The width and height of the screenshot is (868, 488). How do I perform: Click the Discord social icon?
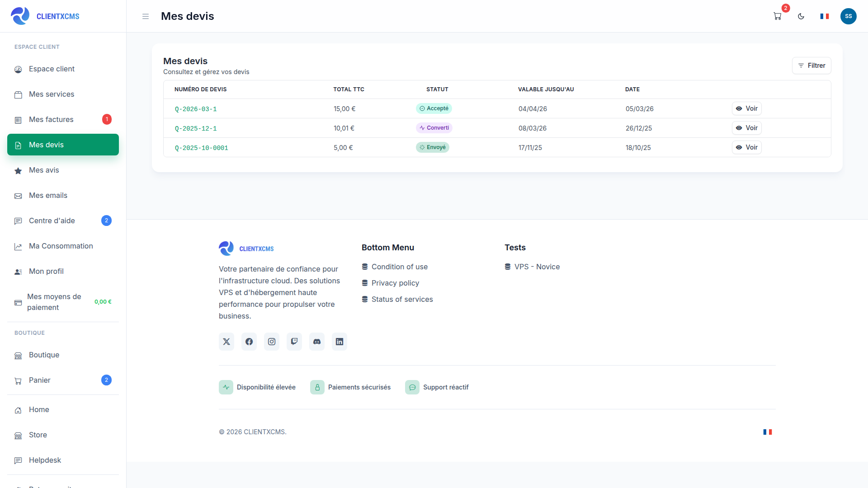pyautogui.click(x=317, y=342)
